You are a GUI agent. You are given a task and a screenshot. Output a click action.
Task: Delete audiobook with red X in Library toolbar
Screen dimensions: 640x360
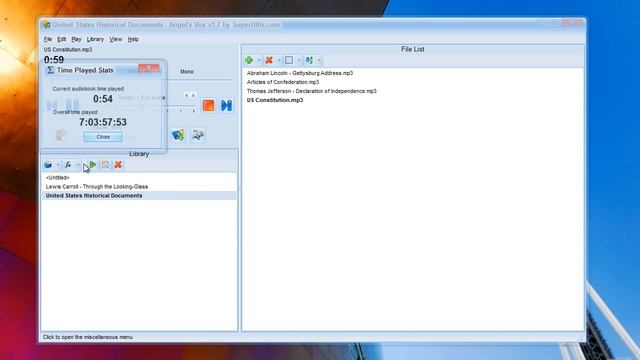(x=118, y=165)
